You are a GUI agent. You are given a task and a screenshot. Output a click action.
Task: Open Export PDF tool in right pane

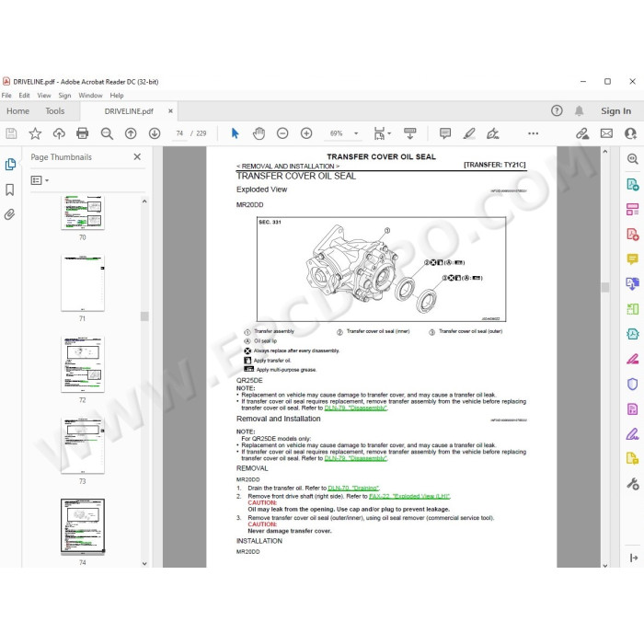coord(633,184)
